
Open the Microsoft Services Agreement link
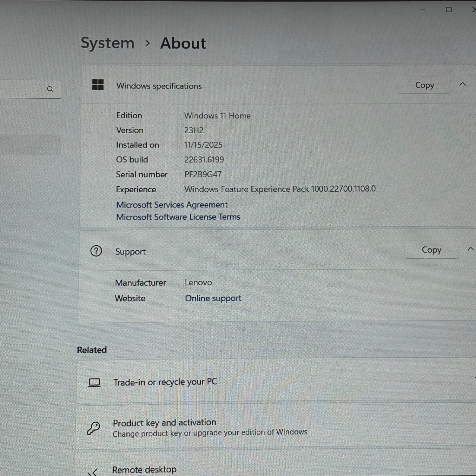(x=172, y=205)
